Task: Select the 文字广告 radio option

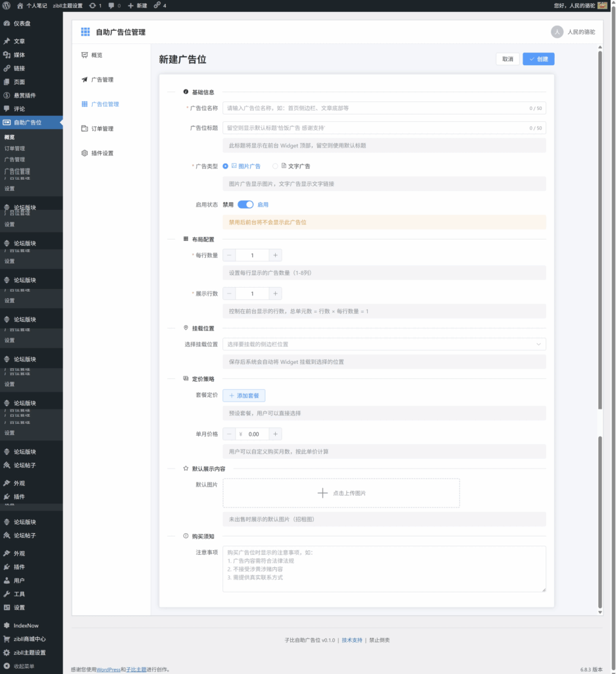Action: (275, 167)
